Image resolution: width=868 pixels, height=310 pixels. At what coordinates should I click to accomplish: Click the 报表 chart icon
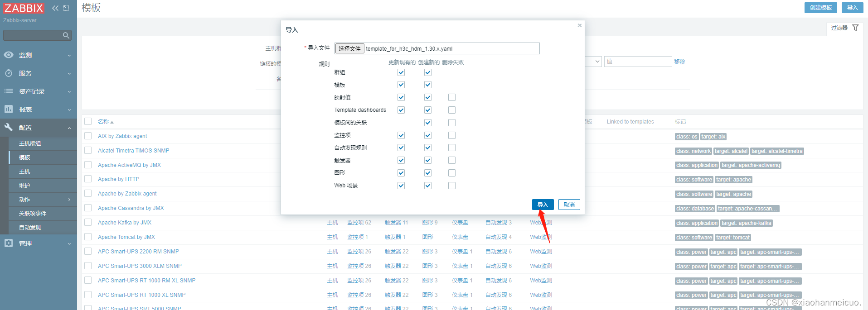click(9, 109)
